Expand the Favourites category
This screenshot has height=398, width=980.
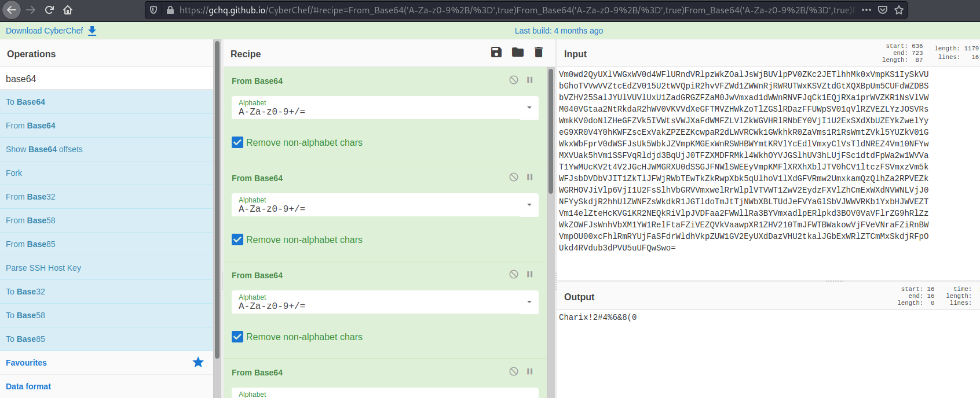107,363
